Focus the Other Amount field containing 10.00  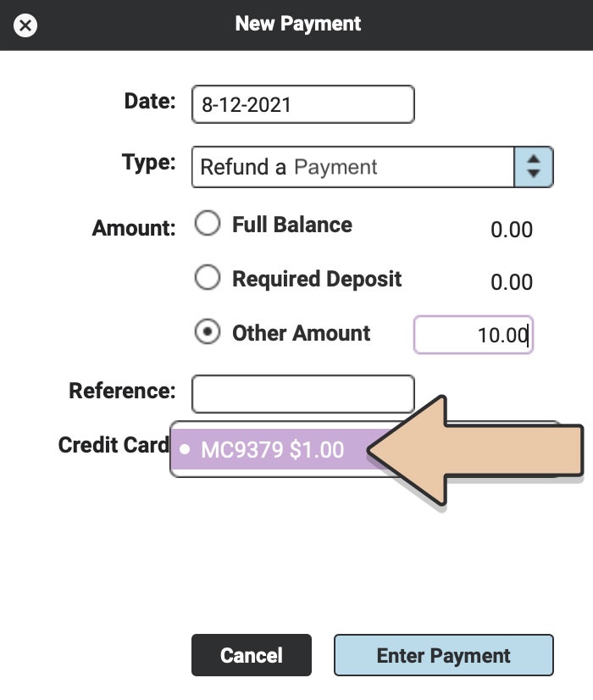tap(473, 335)
